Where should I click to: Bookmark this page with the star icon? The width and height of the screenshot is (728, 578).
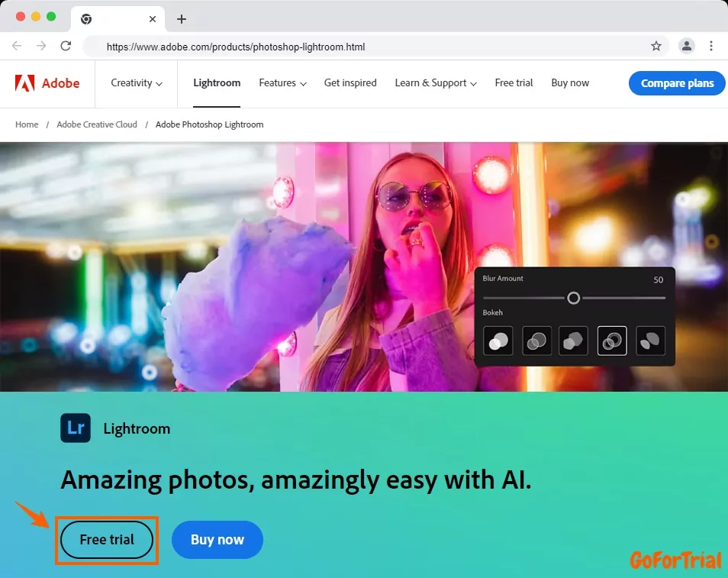click(x=656, y=46)
